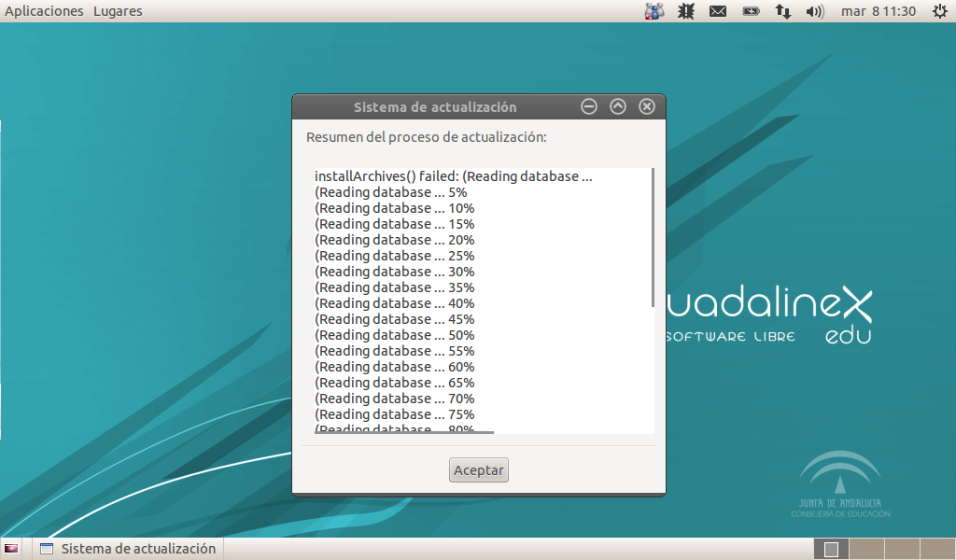Click the 'Resumen del proceso de actualización:' label
This screenshot has width=956, height=560.
426,137
